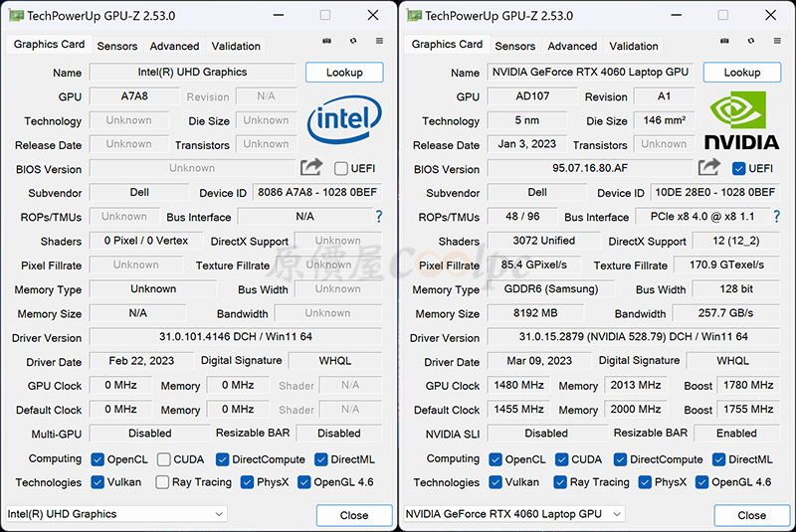Screen dimensions: 796x532
Task: Click the screenshot camera icon in Intel window
Action: 327,41
